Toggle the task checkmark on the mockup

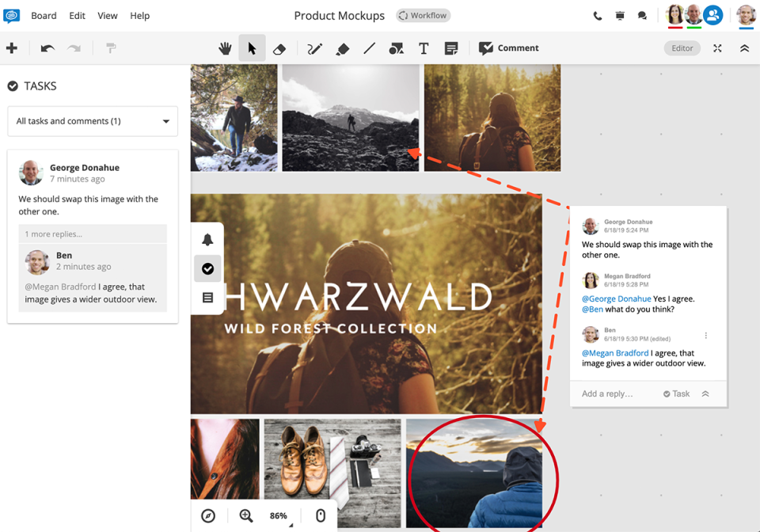point(207,268)
